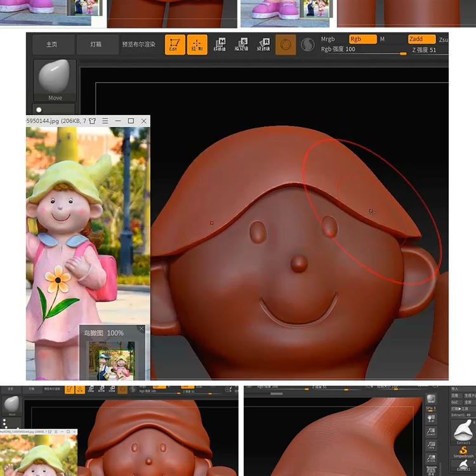Viewport: 476px width, 476px height.
Task: Click the Zoom2D icon in bottom-right window
Action: click(431, 432)
